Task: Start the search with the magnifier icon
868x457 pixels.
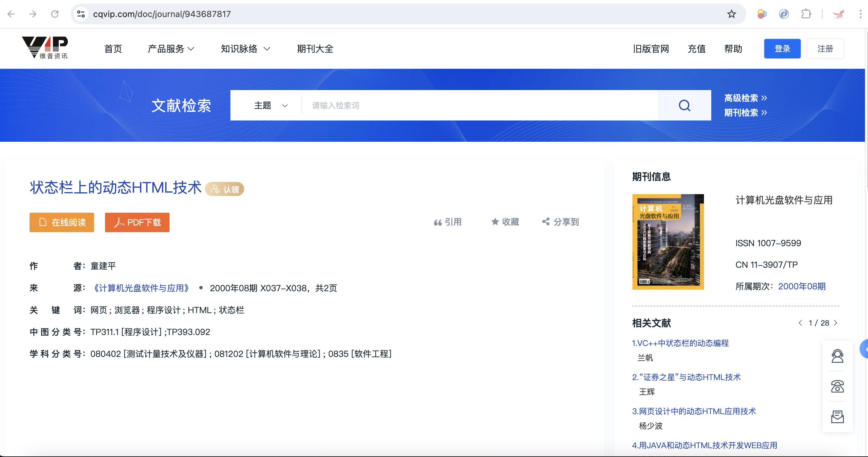Action: [x=684, y=105]
